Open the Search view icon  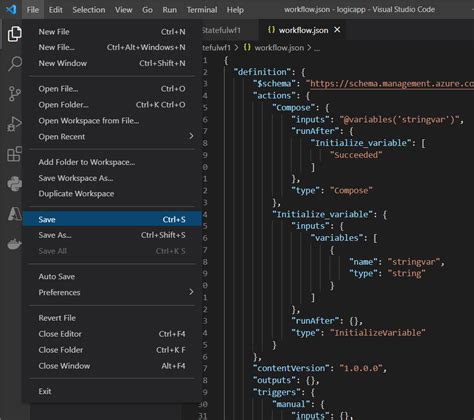click(x=15, y=63)
